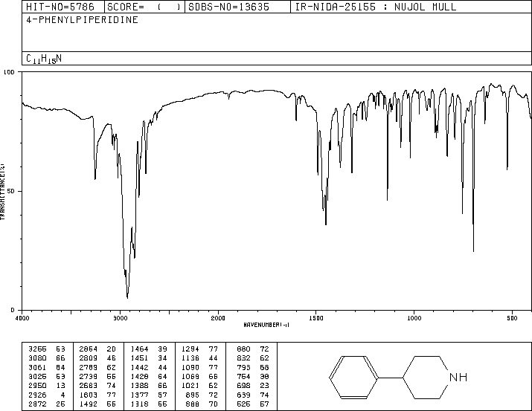Click the 1500 tick label on x-axis
532x411 pixels.
coord(316,318)
